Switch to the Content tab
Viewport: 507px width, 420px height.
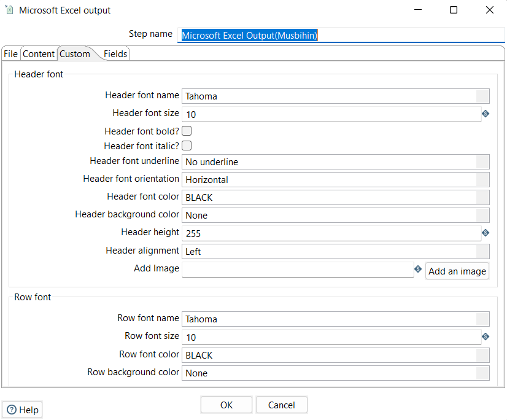39,53
